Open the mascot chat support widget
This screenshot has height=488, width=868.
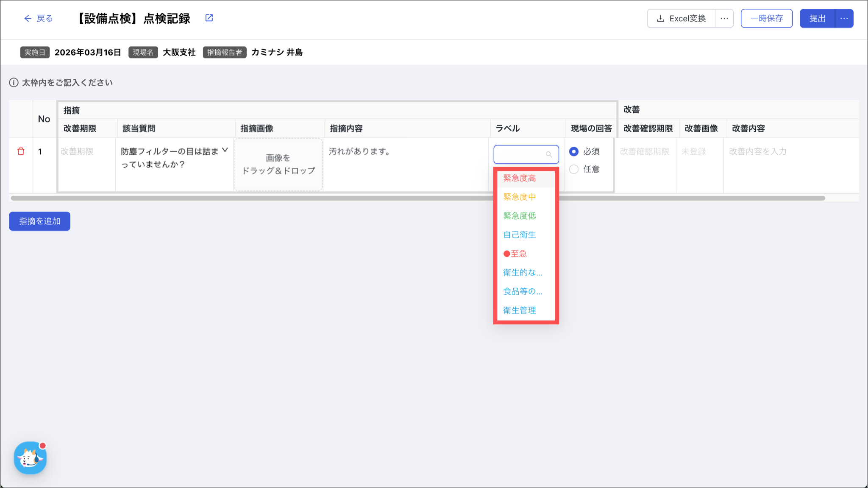(x=30, y=458)
